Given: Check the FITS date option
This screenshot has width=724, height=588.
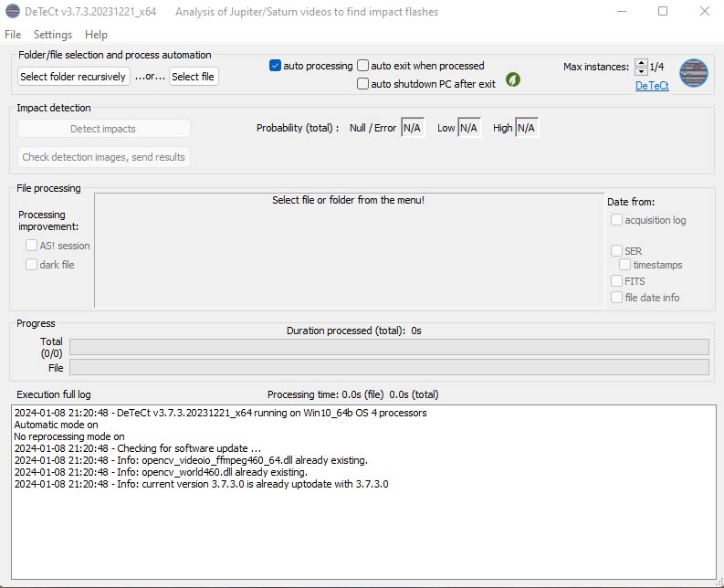Looking at the screenshot, I should click(x=616, y=281).
